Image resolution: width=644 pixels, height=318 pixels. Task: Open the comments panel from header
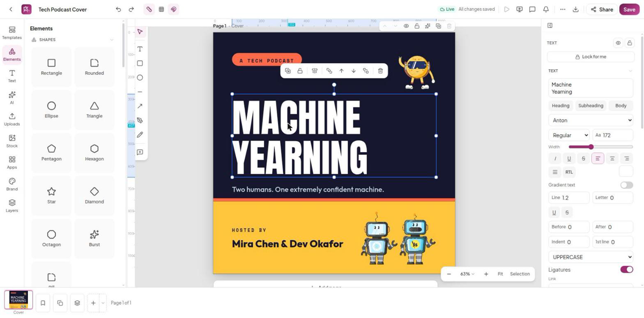(532, 9)
